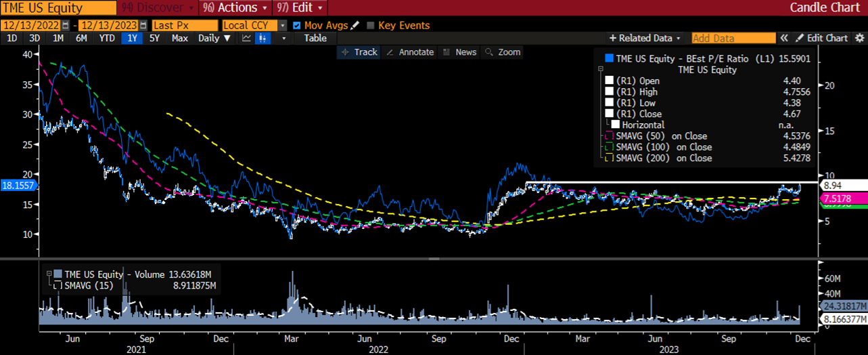Switch to line chart type
Screen dimensions: 868x355
246,38
